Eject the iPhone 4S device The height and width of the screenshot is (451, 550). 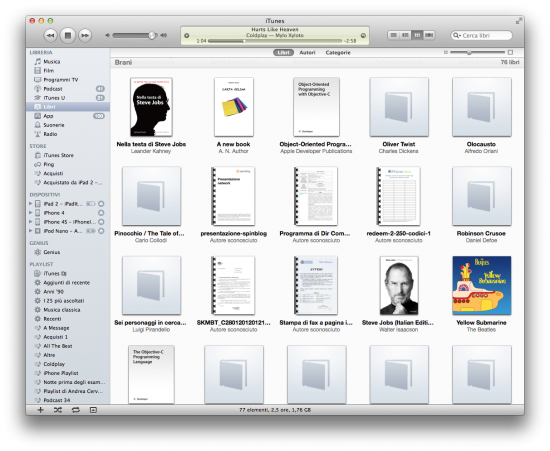click(101, 222)
